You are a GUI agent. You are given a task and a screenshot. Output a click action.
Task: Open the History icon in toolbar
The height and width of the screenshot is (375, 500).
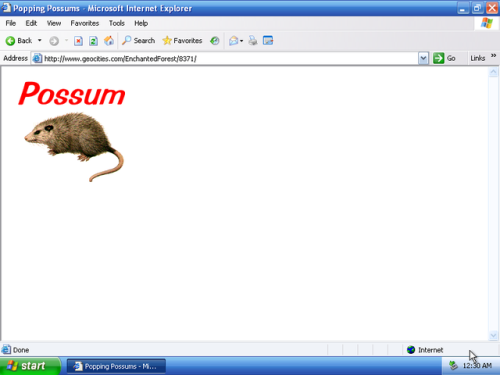click(x=215, y=41)
